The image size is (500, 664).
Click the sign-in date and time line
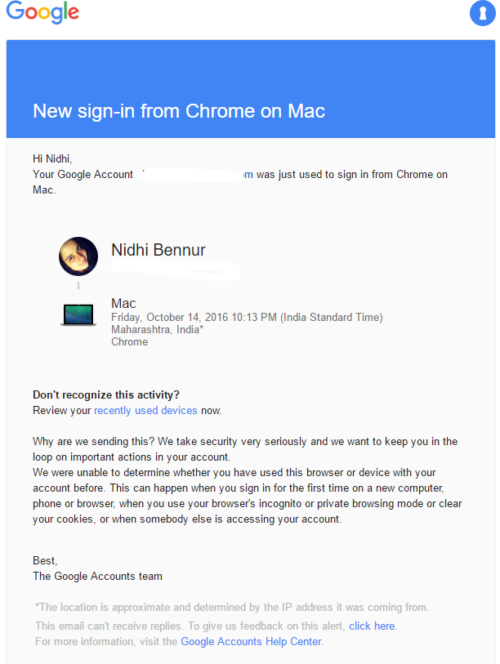(247, 317)
